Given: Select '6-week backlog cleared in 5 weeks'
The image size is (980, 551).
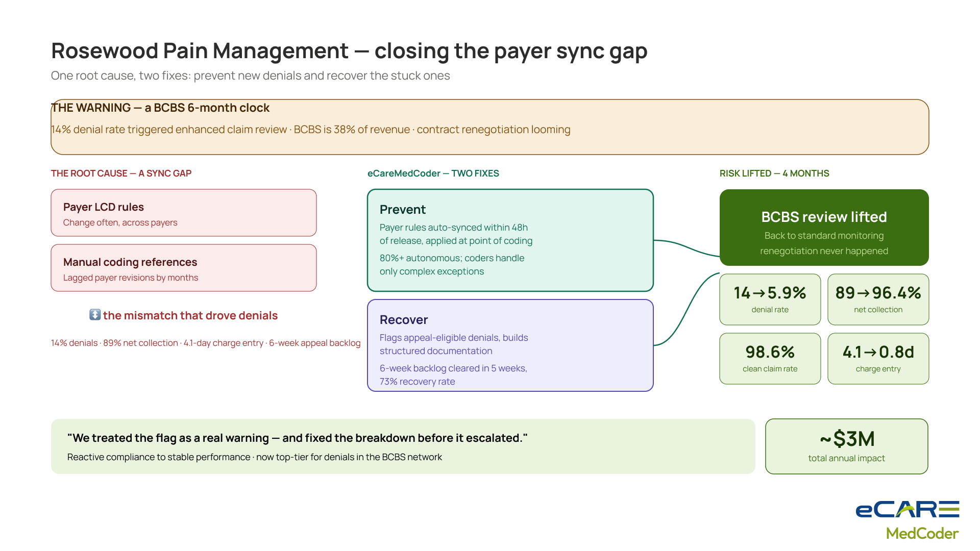Looking at the screenshot, I should click(453, 368).
